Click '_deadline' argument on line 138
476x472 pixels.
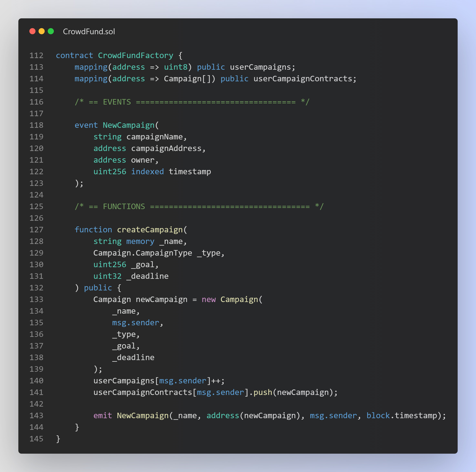coord(133,357)
